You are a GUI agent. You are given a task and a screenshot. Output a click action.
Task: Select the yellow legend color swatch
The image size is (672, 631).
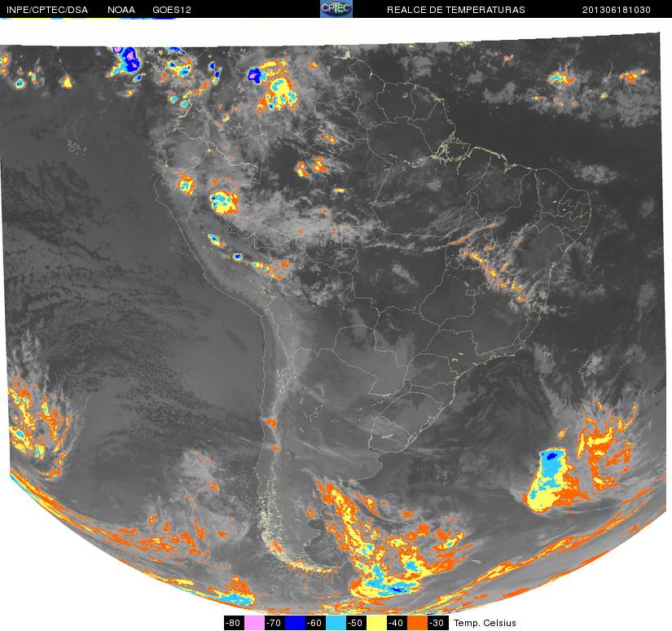(x=376, y=623)
